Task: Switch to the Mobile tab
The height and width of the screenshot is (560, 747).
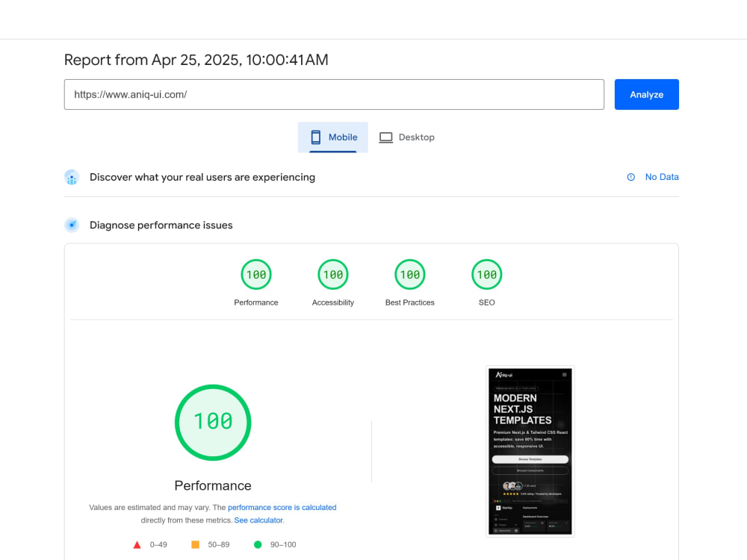Action: [333, 137]
